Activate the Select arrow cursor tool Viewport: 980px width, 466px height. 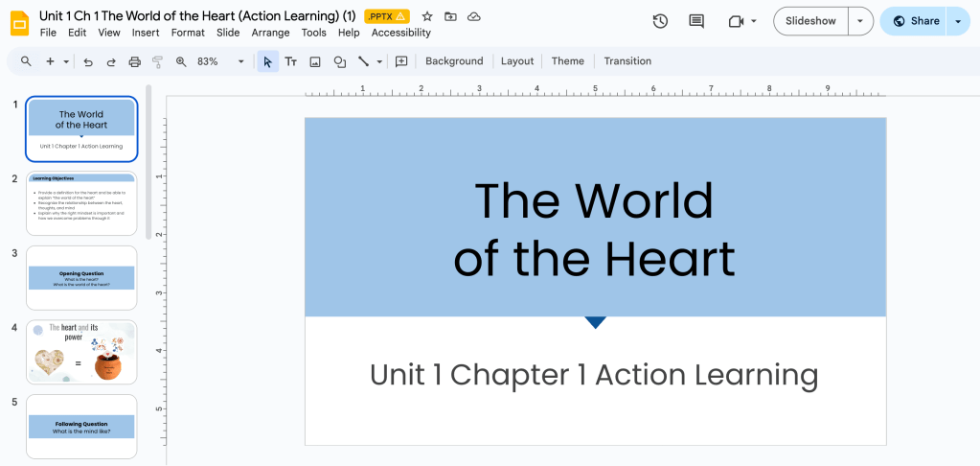coord(267,61)
